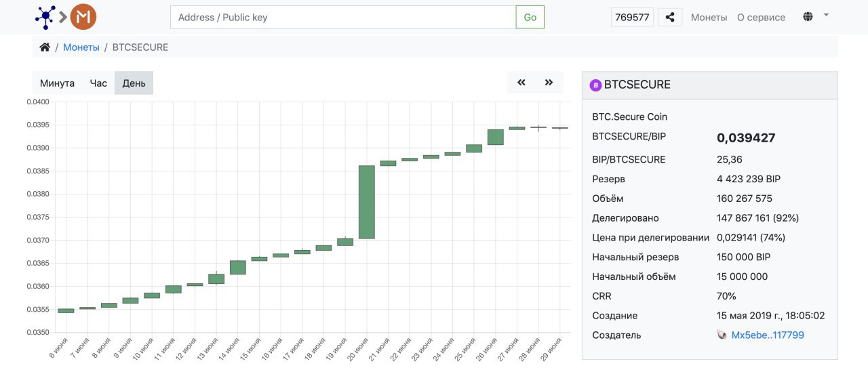The width and height of the screenshot is (868, 372).
Task: Click the creator avatar icon
Action: [x=722, y=335]
